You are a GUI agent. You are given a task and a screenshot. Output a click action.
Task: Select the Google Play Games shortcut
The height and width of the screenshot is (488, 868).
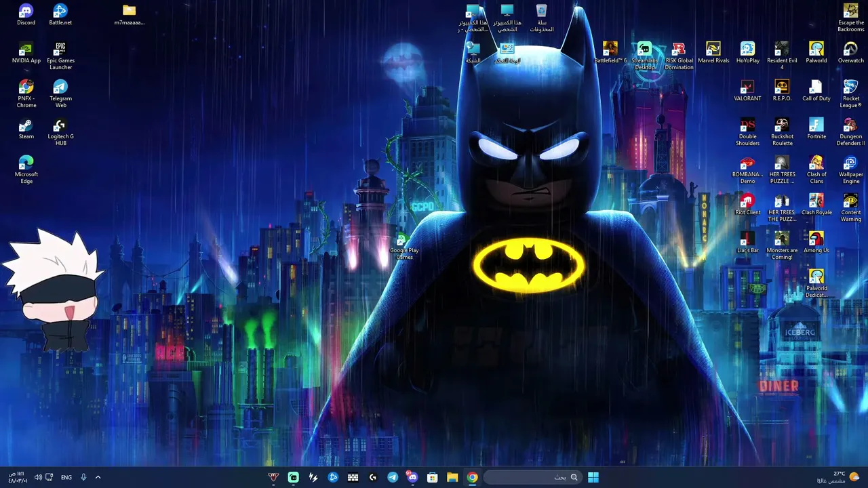pyautogui.click(x=404, y=245)
